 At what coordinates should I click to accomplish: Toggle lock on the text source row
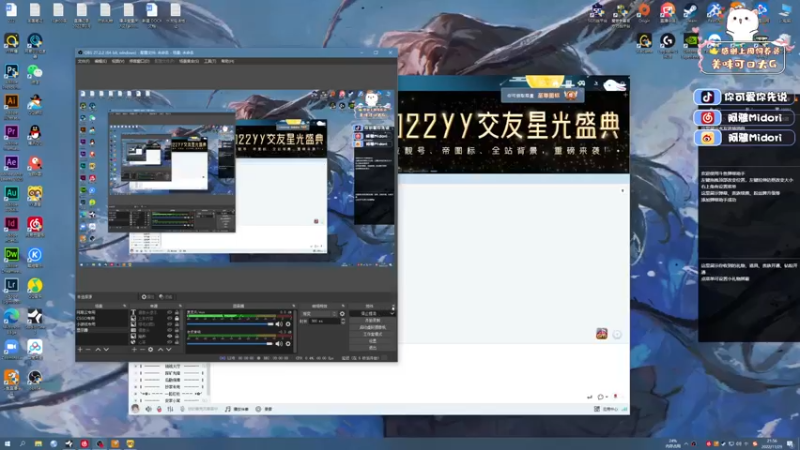coord(177,312)
